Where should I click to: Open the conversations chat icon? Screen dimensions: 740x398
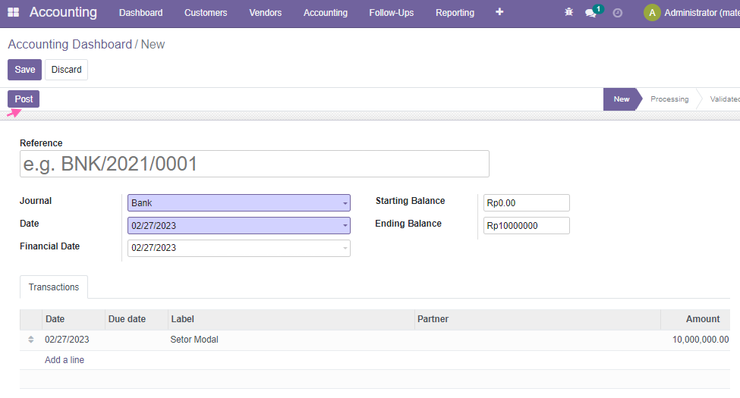point(590,13)
